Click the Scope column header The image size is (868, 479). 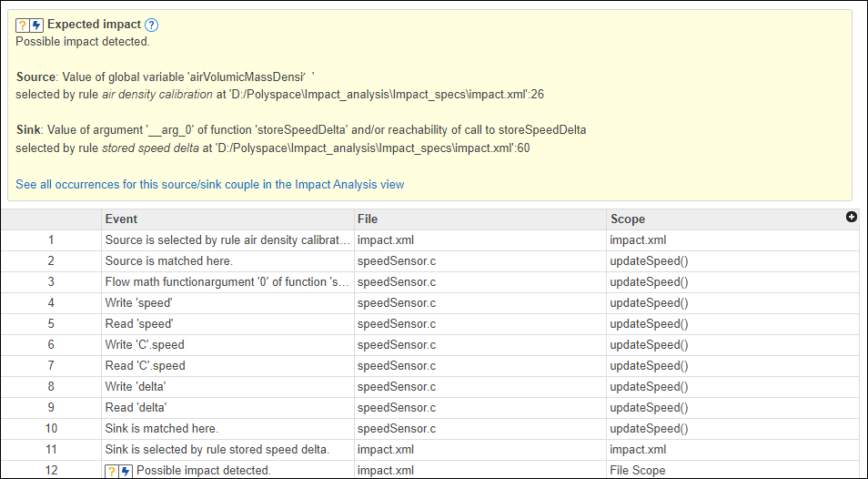click(628, 219)
